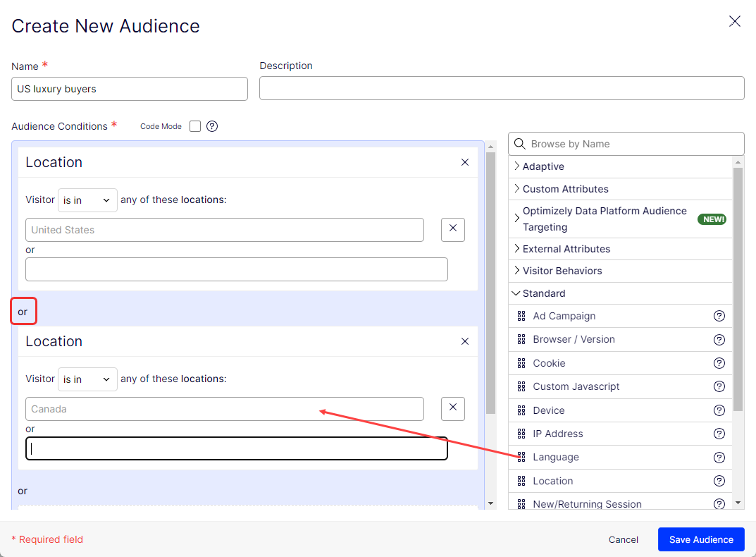Click the search magnifier in Browse by Name
756x557 pixels.
click(520, 144)
